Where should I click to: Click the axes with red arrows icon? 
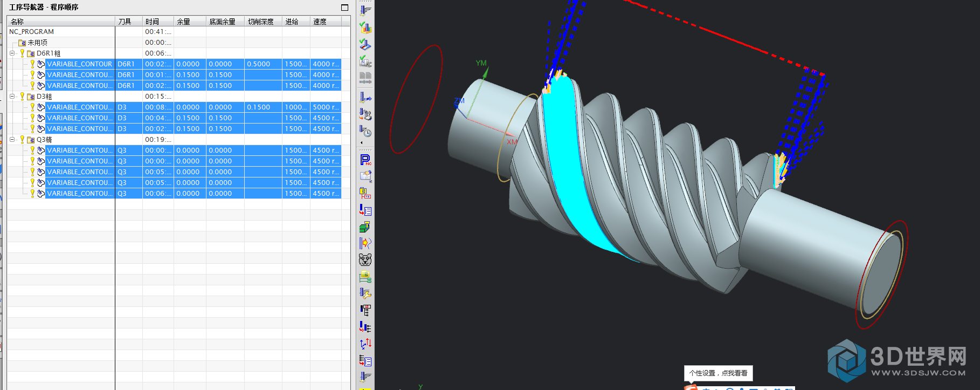coord(365,344)
